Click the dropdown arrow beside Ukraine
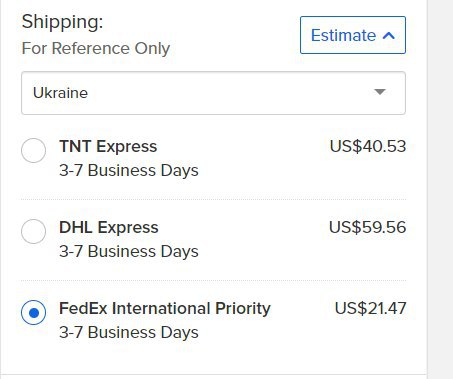The height and width of the screenshot is (379, 453). click(380, 92)
